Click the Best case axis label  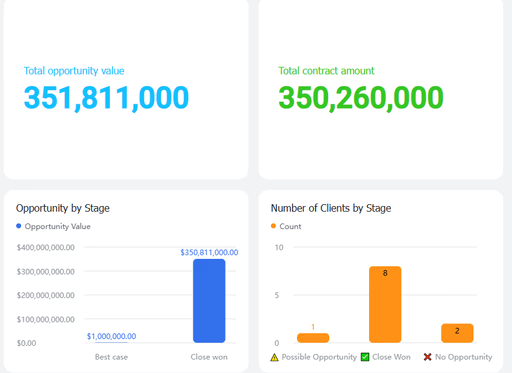coord(111,357)
